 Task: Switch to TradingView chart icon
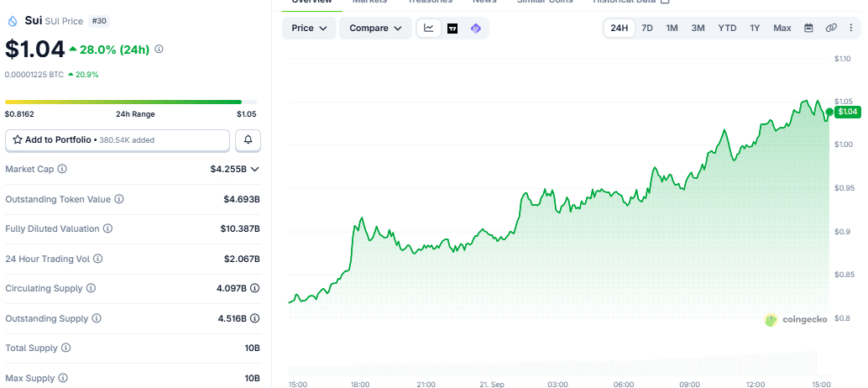[x=452, y=29]
